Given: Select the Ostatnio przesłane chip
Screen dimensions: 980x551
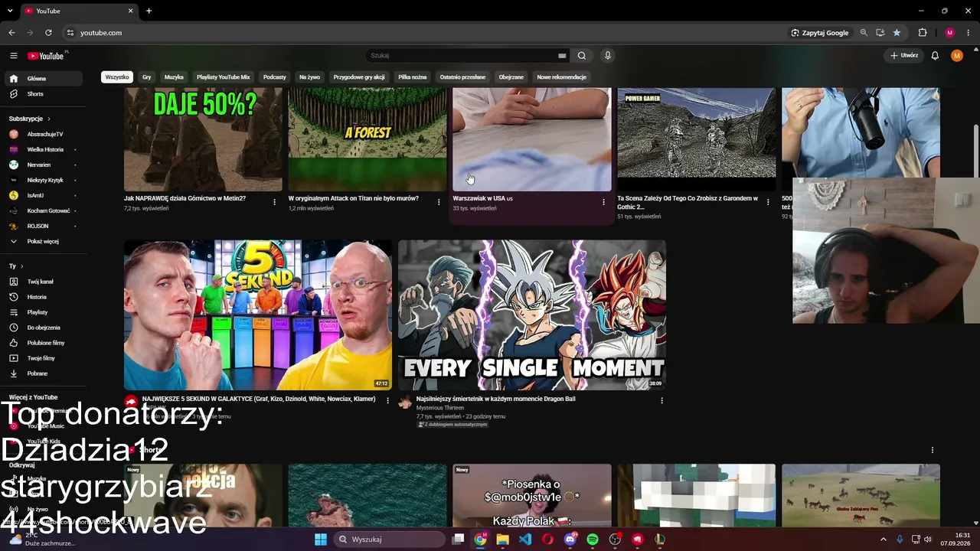Looking at the screenshot, I should point(462,77).
